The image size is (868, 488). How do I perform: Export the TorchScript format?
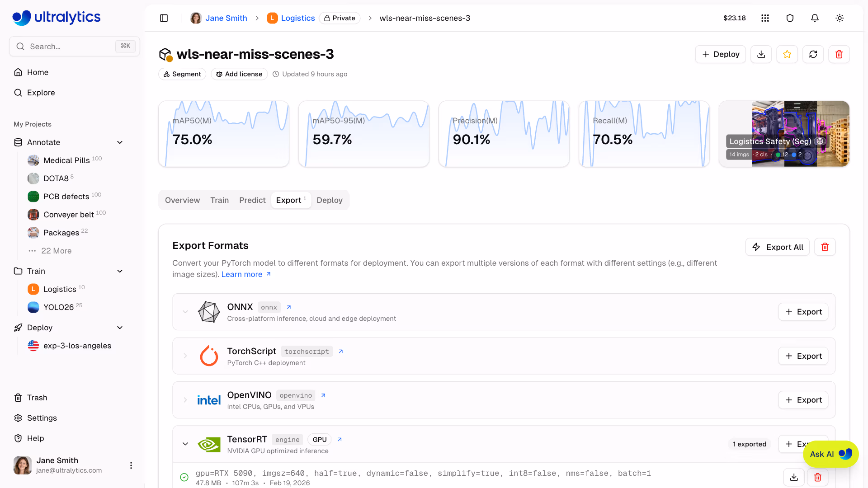(x=803, y=356)
